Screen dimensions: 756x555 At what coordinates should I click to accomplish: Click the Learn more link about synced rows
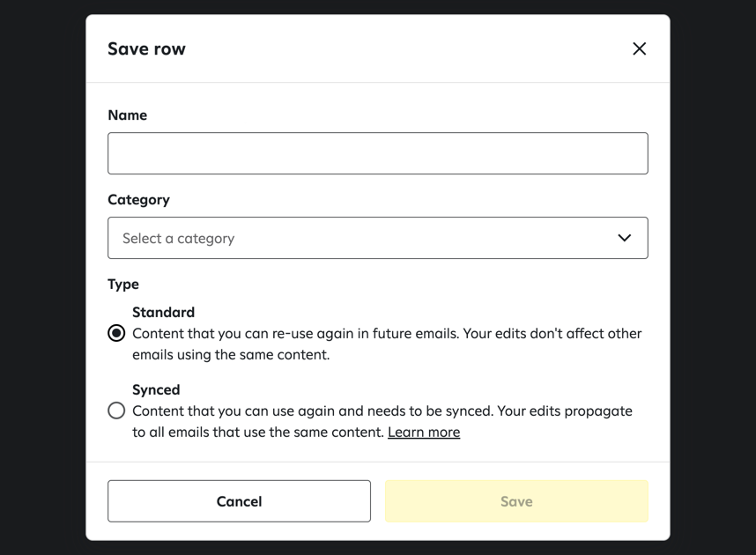tap(424, 432)
